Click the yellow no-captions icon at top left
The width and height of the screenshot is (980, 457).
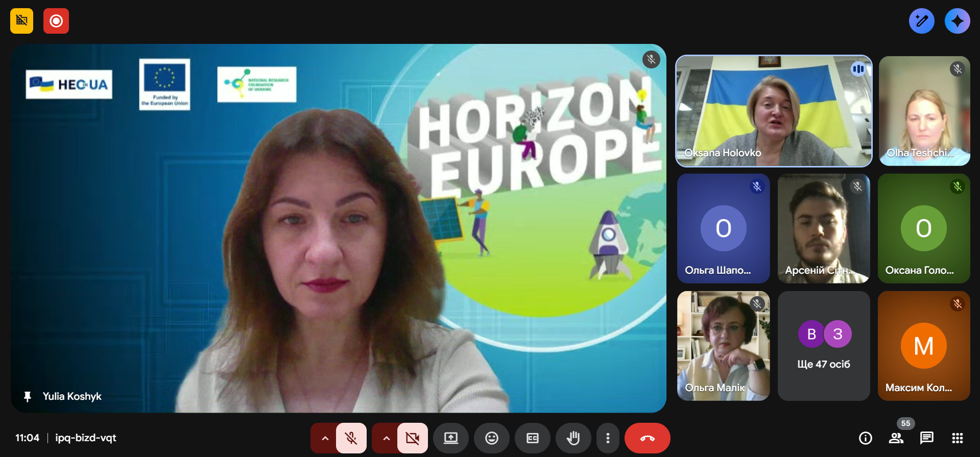point(21,21)
